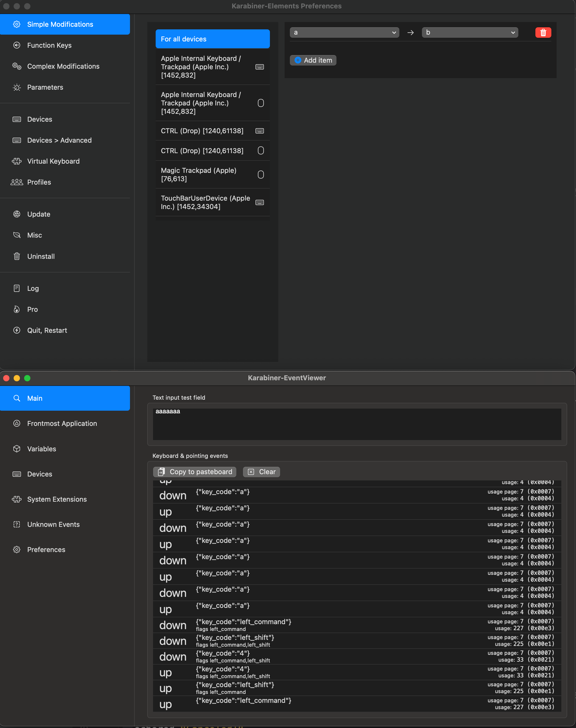Click the Add item button
Screen dimensions: 576x728
313,60
